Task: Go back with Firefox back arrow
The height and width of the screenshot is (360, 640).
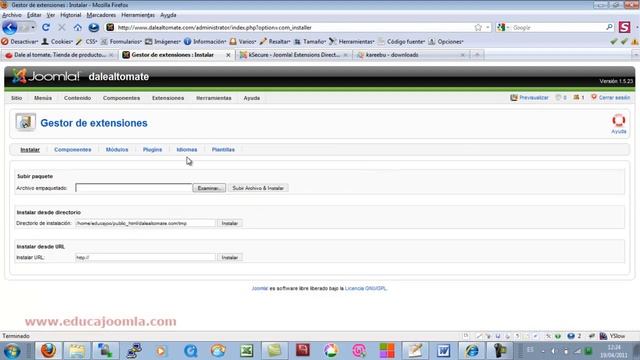Action: 10,27
